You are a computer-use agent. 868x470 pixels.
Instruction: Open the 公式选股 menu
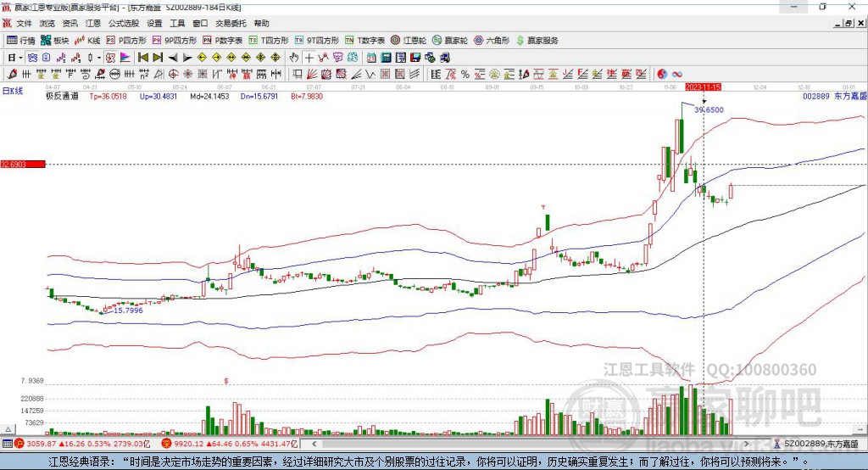point(124,23)
